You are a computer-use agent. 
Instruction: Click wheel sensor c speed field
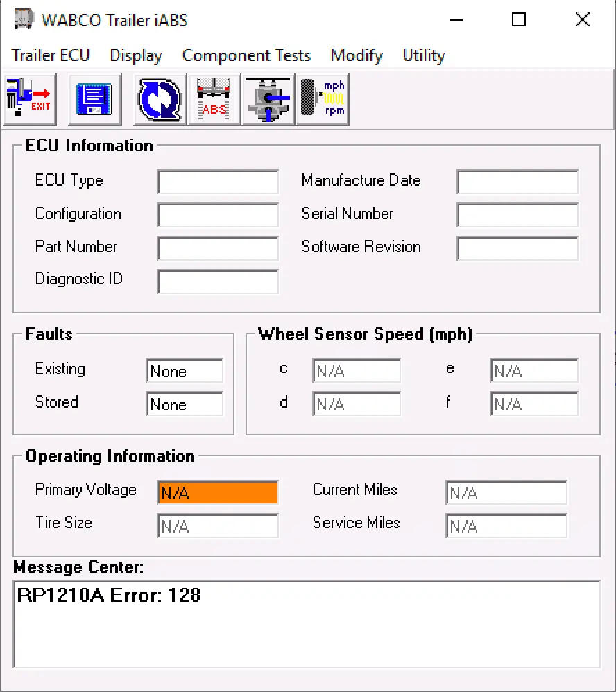pyautogui.click(x=357, y=370)
